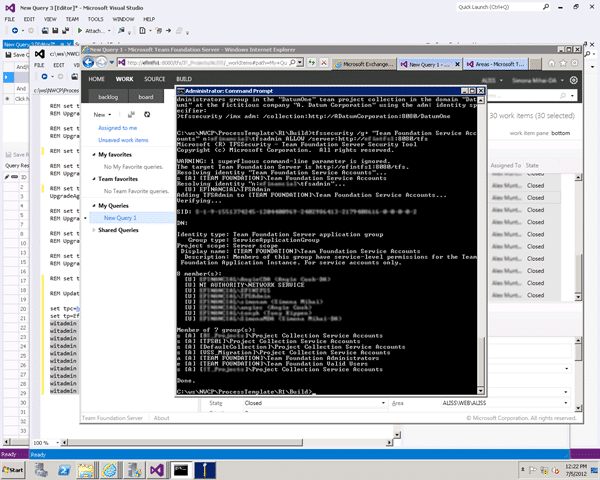This screenshot has width=600, height=480.
Task: Open the IE address bar dropdown arrow
Action: [x=300, y=62]
